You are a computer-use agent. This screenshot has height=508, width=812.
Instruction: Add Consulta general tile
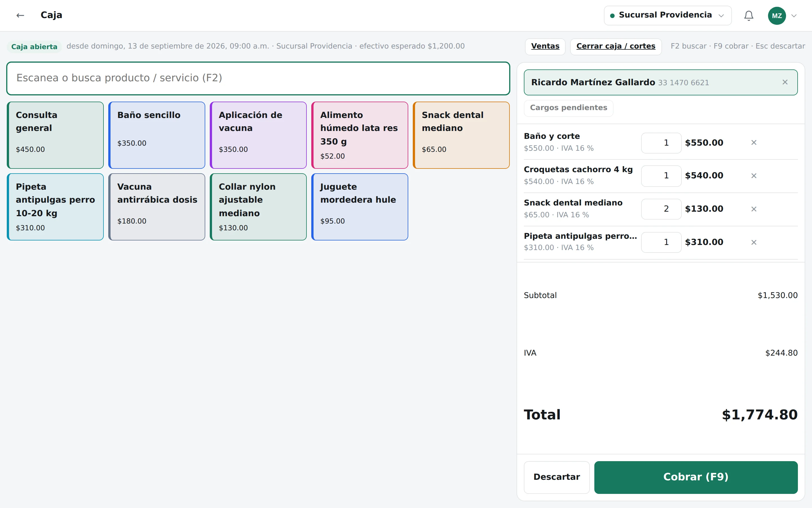click(x=55, y=135)
